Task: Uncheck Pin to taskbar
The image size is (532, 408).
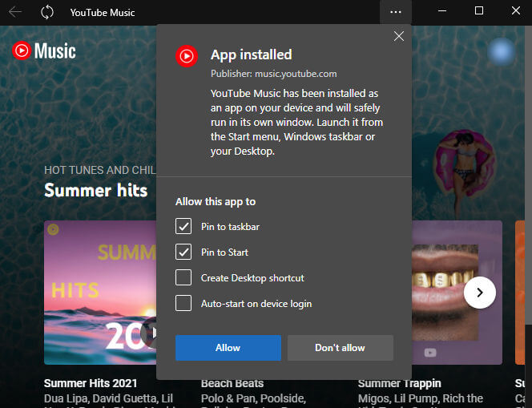Action: [183, 226]
